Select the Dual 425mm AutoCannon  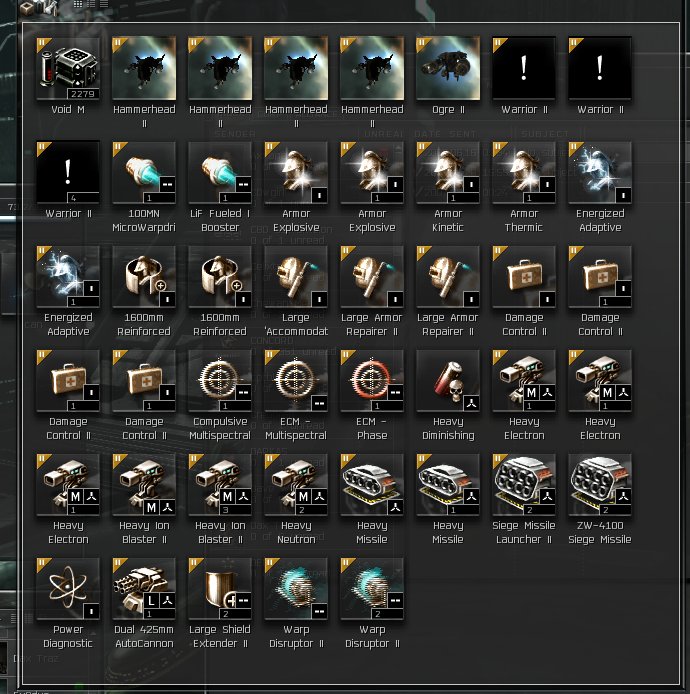(144, 589)
